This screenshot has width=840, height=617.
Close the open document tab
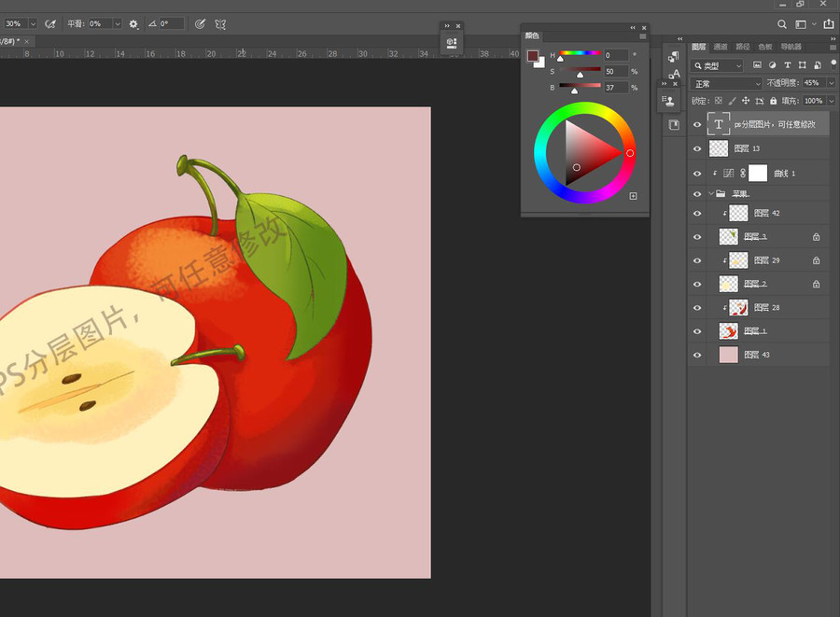27,41
